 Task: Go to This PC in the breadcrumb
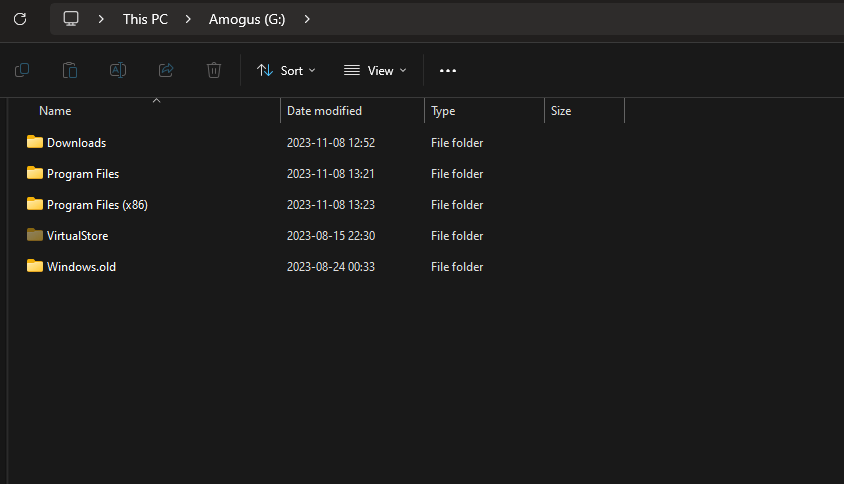click(x=145, y=19)
